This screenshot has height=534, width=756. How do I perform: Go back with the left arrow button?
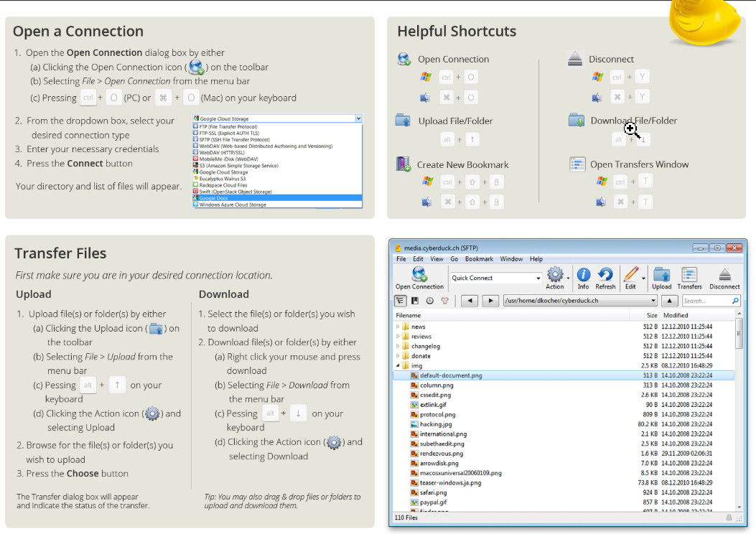click(469, 301)
